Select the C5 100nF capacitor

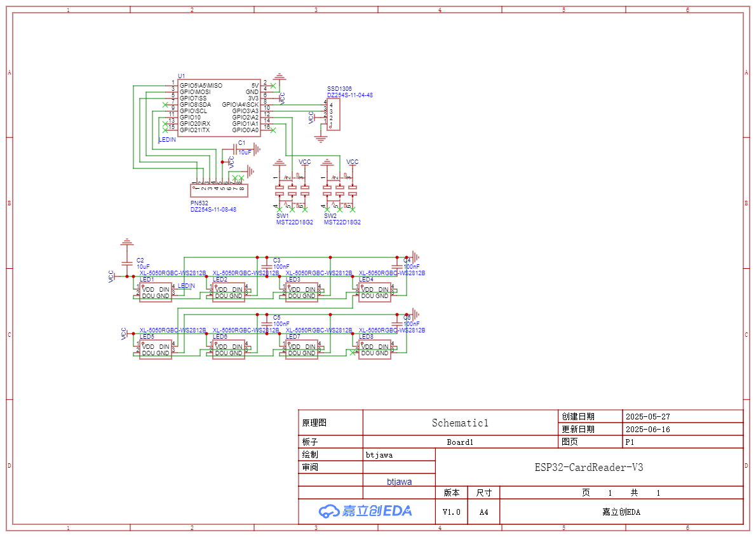click(x=266, y=322)
